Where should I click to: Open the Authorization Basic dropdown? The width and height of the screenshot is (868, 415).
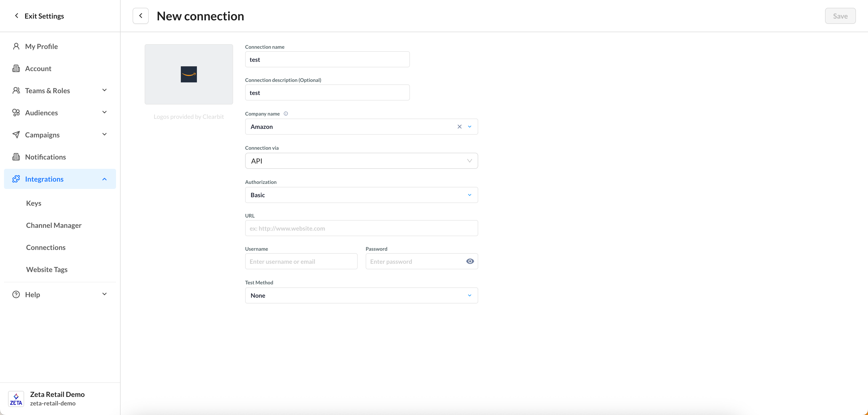[361, 195]
